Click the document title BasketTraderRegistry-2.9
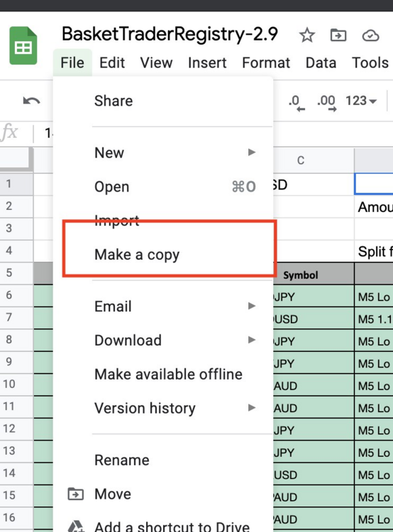Image resolution: width=393 pixels, height=532 pixels. pyautogui.click(x=170, y=34)
